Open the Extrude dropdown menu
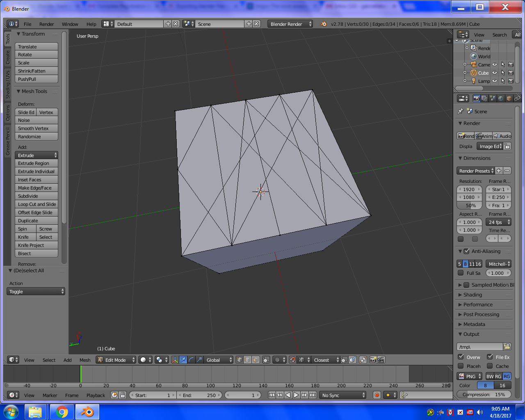525x420 pixels. [x=37, y=155]
